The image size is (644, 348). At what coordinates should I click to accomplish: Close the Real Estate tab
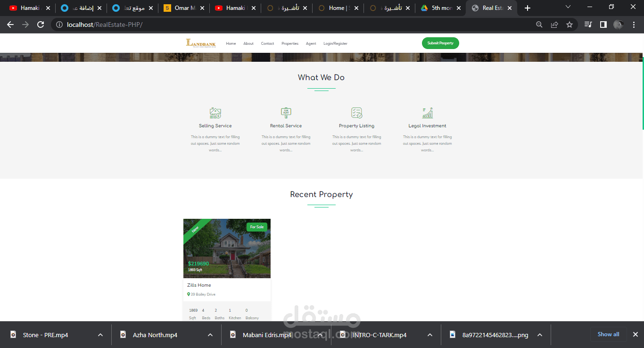click(510, 8)
